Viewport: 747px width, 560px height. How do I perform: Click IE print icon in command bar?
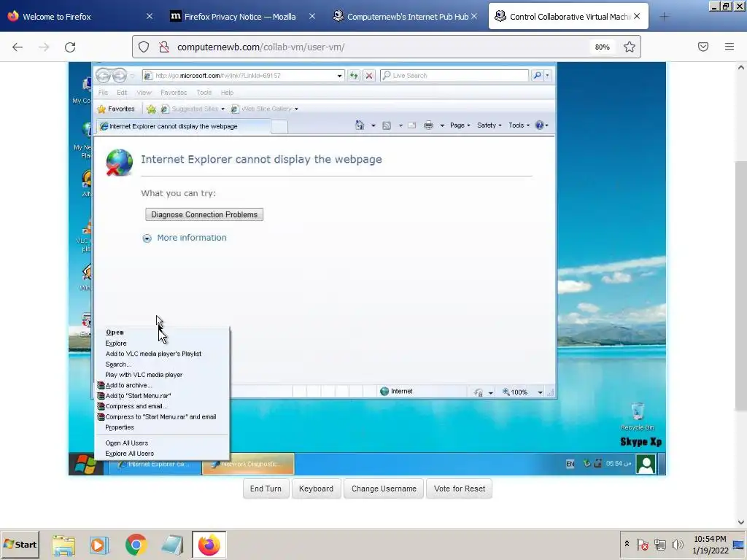(429, 125)
